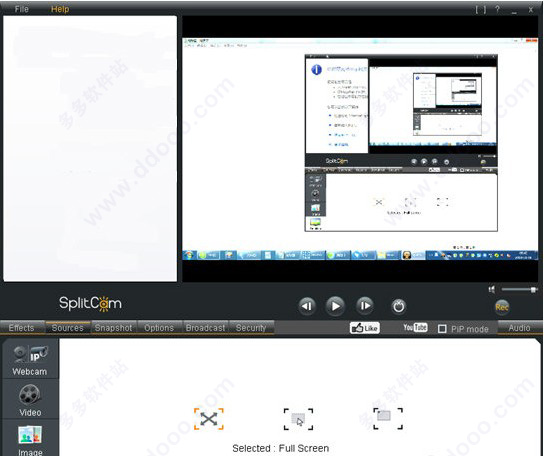Switch to the Snapshot tab
Viewport: 545px width, 456px height.
(x=113, y=328)
